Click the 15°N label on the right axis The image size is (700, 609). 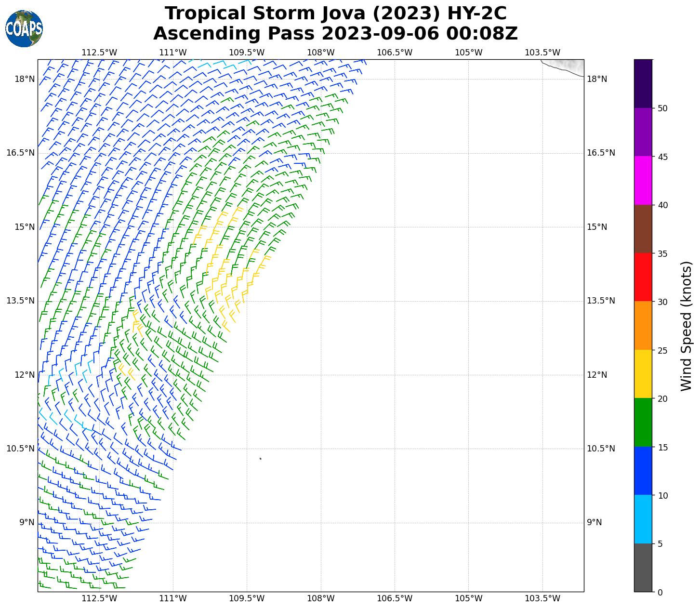click(596, 227)
